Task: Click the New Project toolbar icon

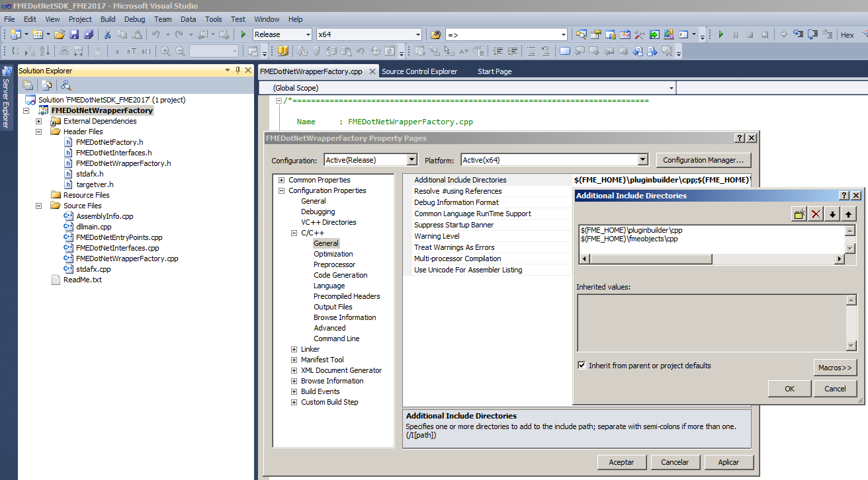Action: (16, 34)
